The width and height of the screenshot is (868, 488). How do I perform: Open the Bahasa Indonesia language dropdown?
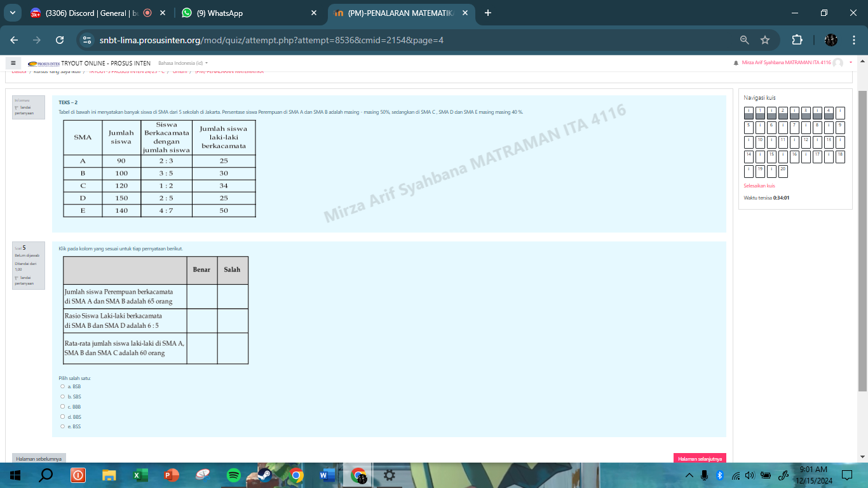(183, 63)
